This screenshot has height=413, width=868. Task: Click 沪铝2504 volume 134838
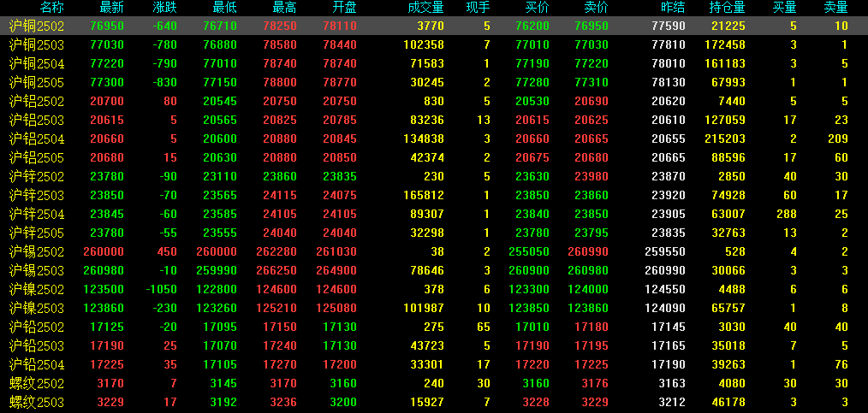422,139
